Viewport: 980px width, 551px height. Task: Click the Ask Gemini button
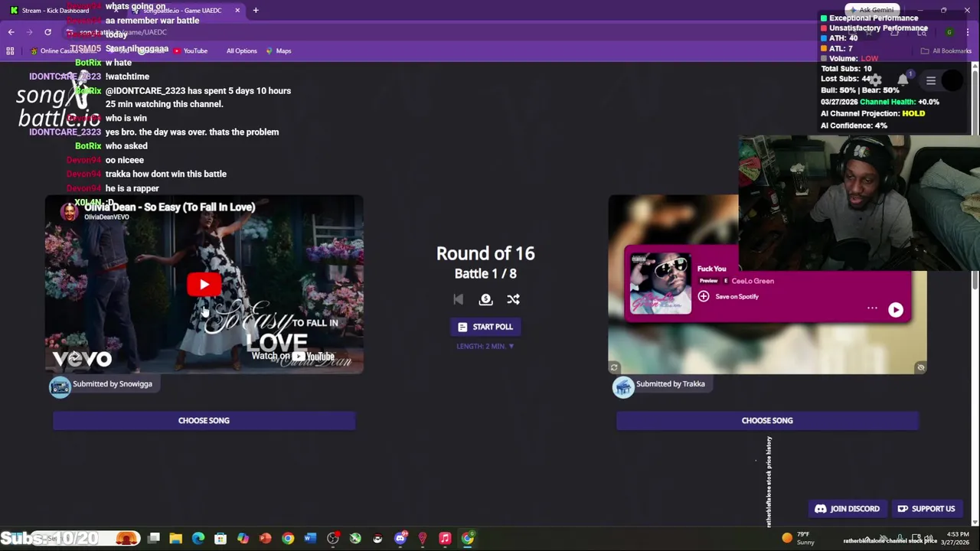click(870, 10)
